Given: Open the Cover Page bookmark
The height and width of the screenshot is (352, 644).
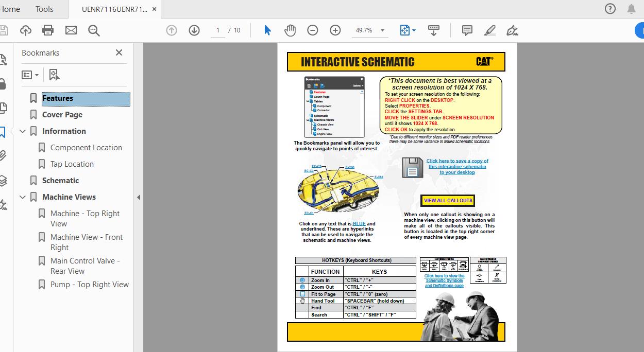Looking at the screenshot, I should [62, 115].
